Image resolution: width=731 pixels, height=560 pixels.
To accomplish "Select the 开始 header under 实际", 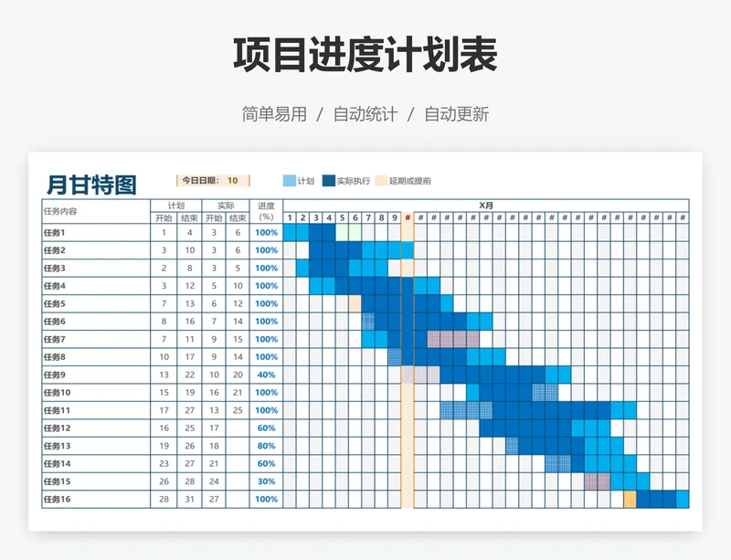I will 214,217.
